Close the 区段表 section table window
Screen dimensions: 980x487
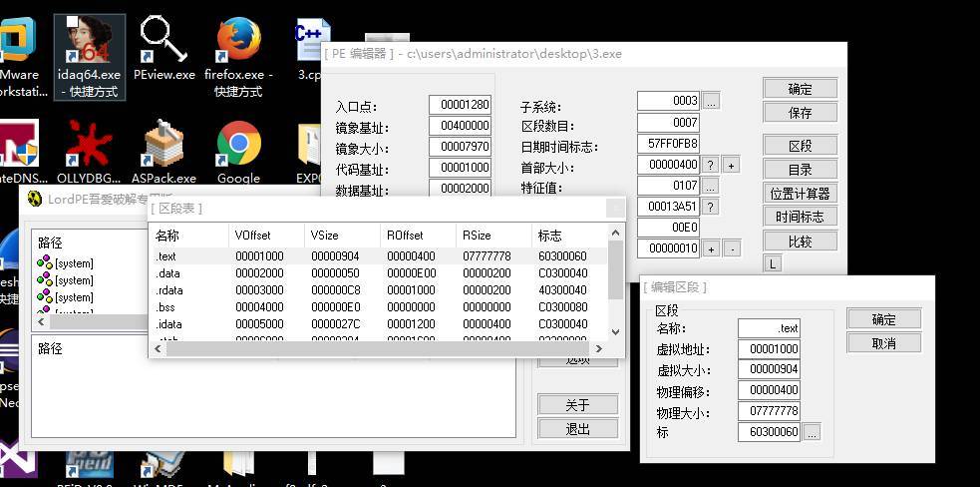pyautogui.click(x=615, y=208)
